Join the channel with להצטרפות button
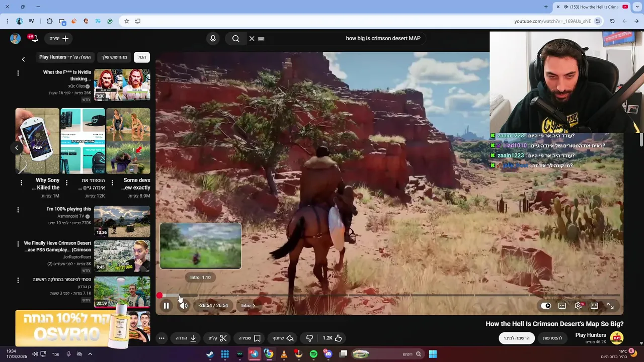This screenshot has width=644, height=362. pyautogui.click(x=552, y=338)
